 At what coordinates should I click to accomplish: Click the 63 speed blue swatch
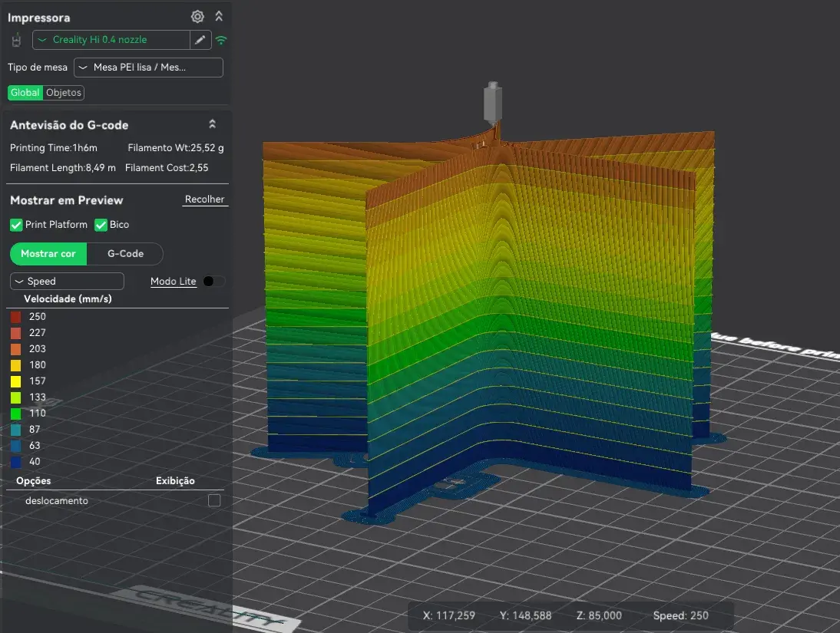tap(15, 445)
